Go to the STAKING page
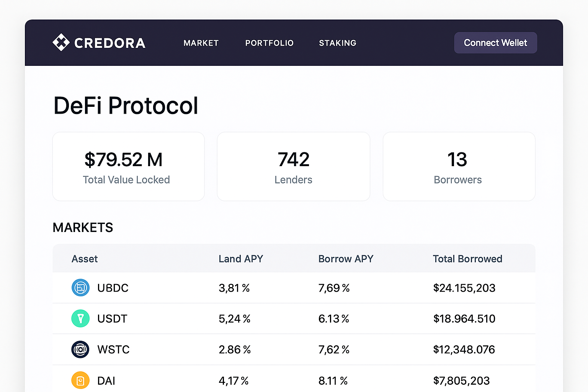The image size is (588, 392). 337,43
